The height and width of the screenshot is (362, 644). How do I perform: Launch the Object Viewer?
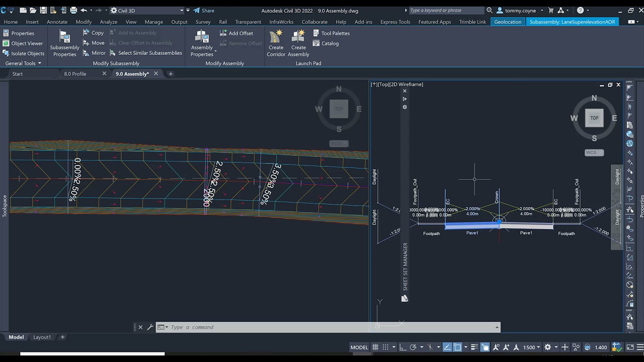(x=23, y=43)
